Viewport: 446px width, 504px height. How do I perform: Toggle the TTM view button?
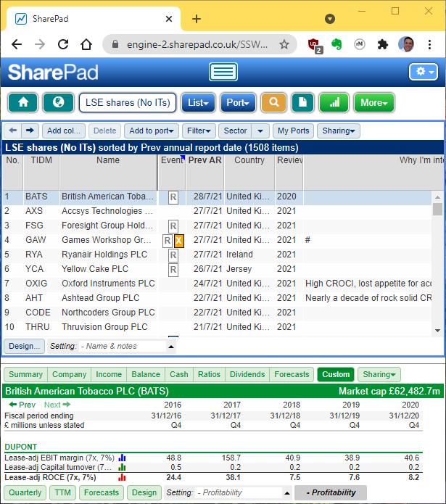(x=62, y=492)
